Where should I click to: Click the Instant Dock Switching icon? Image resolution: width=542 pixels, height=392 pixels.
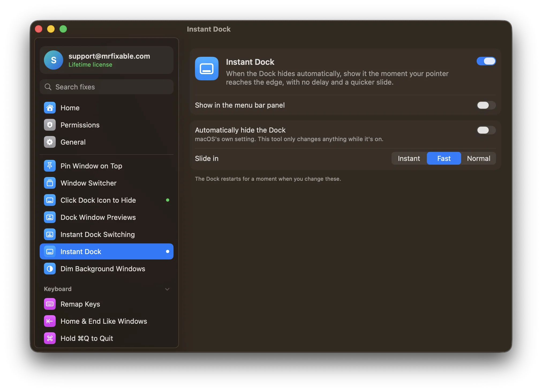pos(50,235)
